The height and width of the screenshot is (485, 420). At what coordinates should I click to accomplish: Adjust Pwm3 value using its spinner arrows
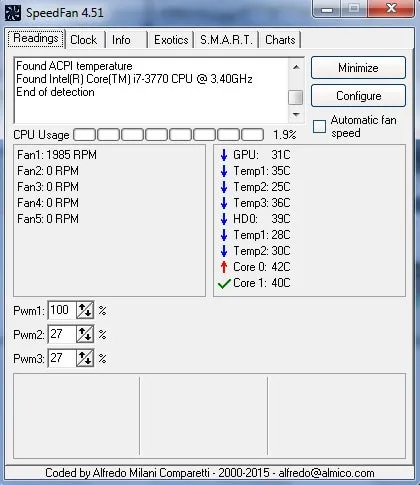click(85, 358)
